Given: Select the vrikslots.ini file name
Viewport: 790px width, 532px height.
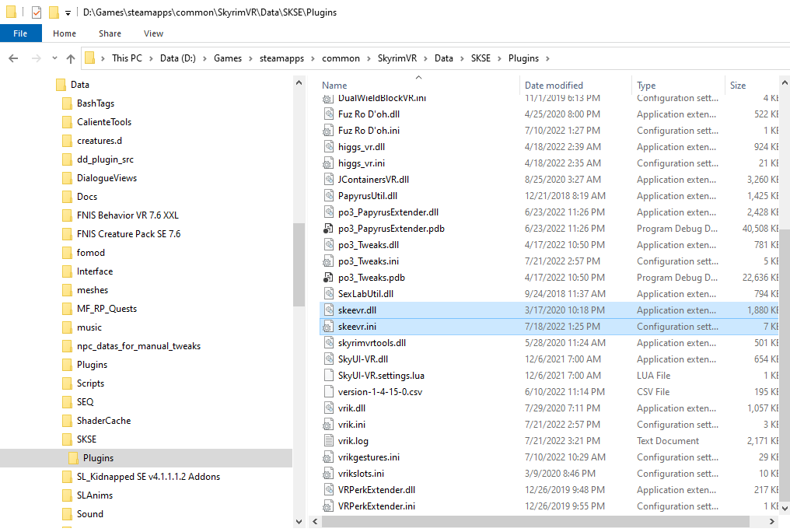Looking at the screenshot, I should coord(361,474).
